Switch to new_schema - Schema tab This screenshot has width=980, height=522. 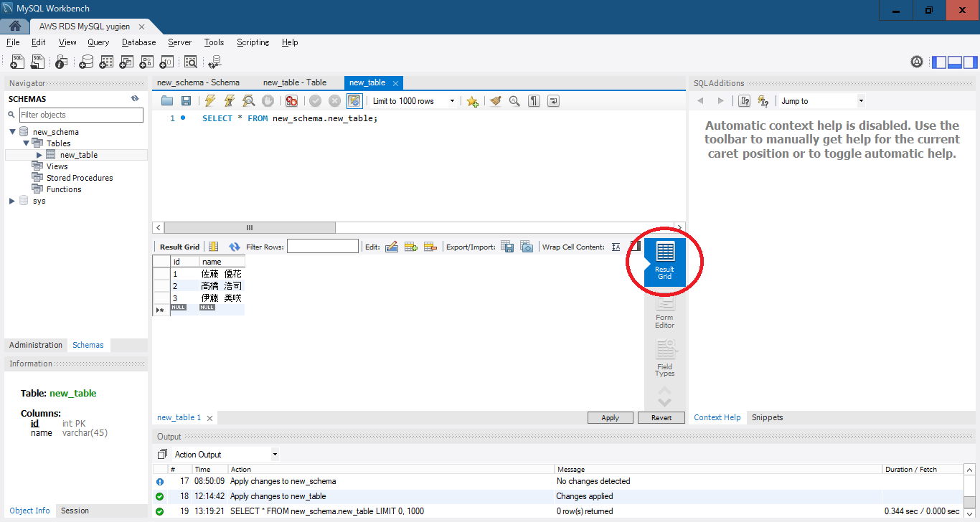tap(198, 82)
